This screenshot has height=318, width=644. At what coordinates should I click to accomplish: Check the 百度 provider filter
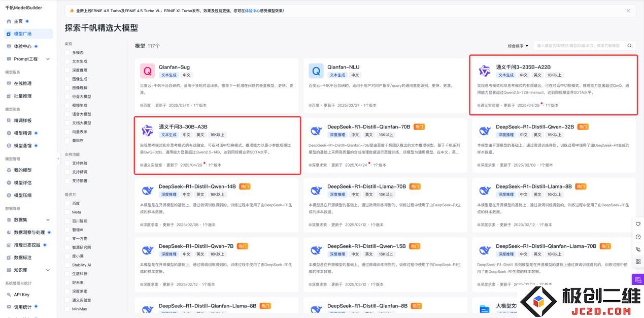pyautogui.click(x=67, y=203)
